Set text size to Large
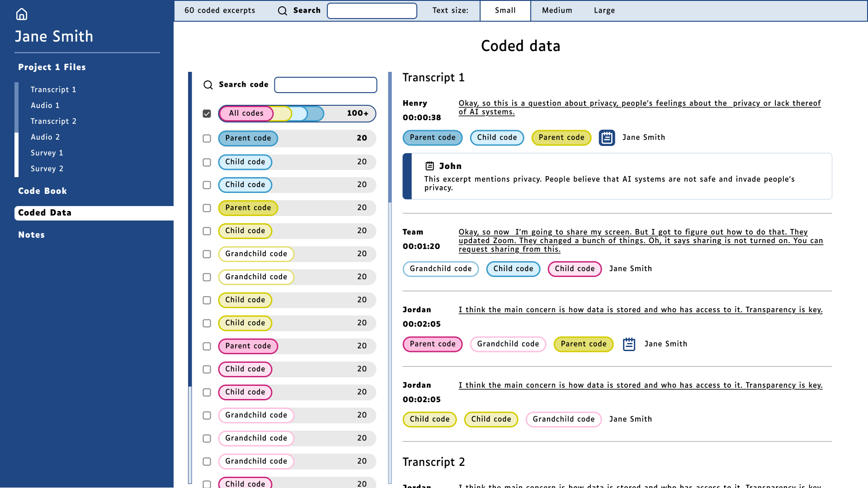Viewport: 868px width, 488px height. [x=604, y=11]
